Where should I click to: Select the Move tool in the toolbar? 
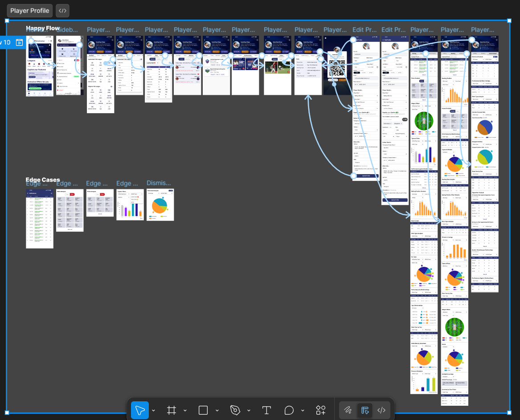(x=140, y=410)
